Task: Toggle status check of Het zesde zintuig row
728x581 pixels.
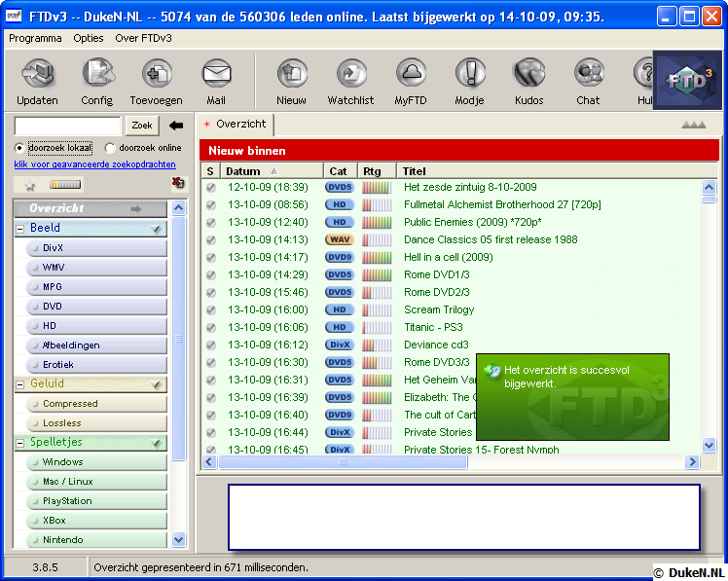Action: click(211, 188)
